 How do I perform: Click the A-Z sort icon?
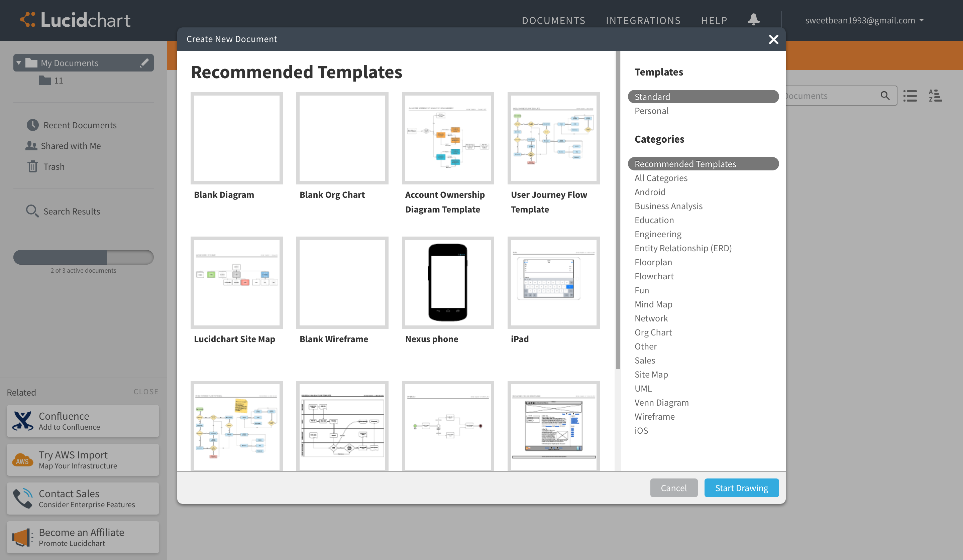[935, 96]
